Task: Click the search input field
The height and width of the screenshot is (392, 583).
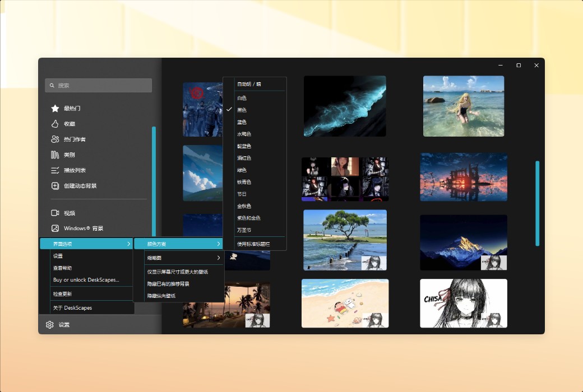Action: click(x=98, y=85)
